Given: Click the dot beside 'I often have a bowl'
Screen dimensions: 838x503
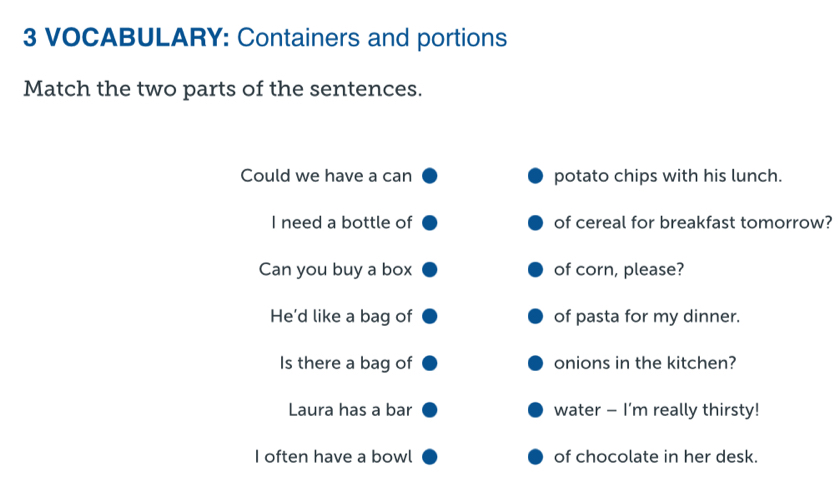Looking at the screenshot, I should [x=430, y=456].
